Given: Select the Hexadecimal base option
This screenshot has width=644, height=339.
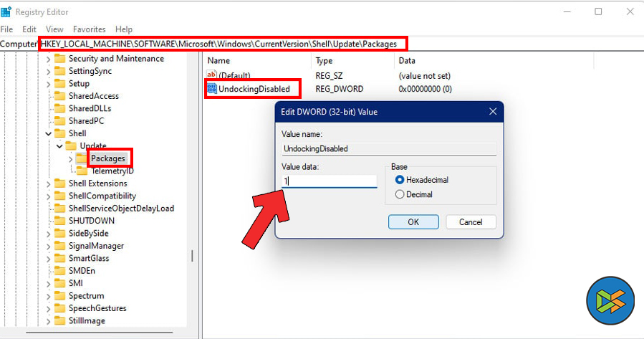Looking at the screenshot, I should 400,180.
